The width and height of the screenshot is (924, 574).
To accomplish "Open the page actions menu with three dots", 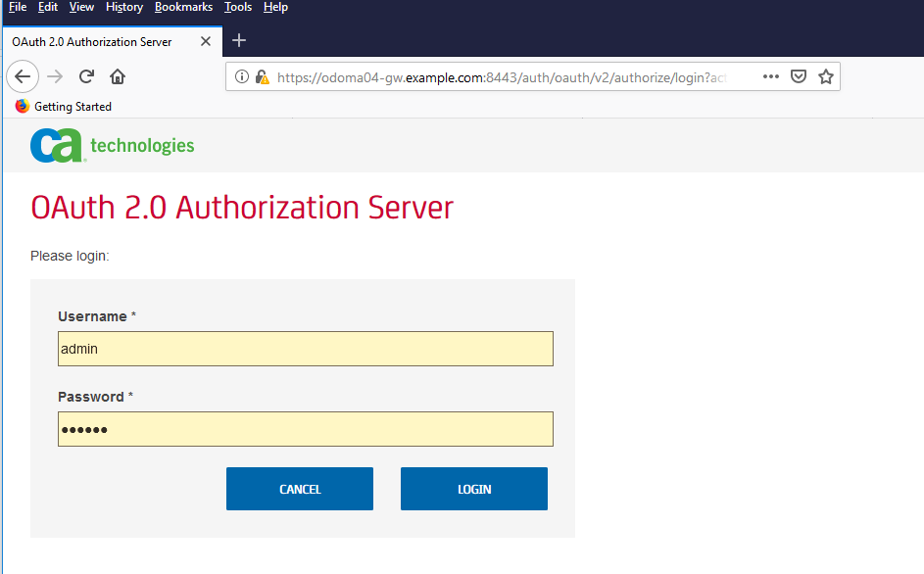I will 771,76.
